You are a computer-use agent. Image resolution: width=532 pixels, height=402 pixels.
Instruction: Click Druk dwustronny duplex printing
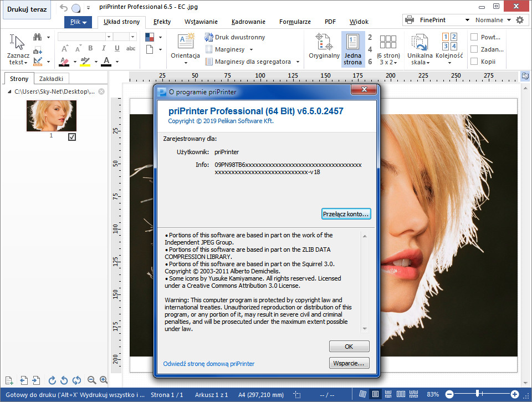tap(235, 37)
